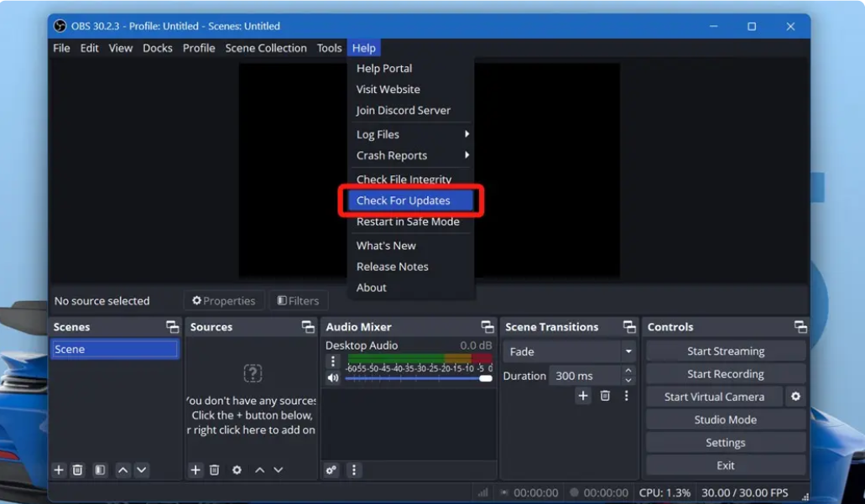Enable Studio Mode
This screenshot has width=865, height=504.
pos(726,419)
